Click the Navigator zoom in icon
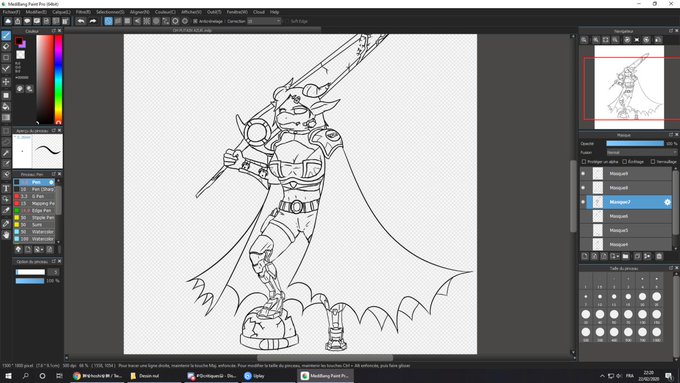This screenshot has height=383, width=680. [596, 39]
